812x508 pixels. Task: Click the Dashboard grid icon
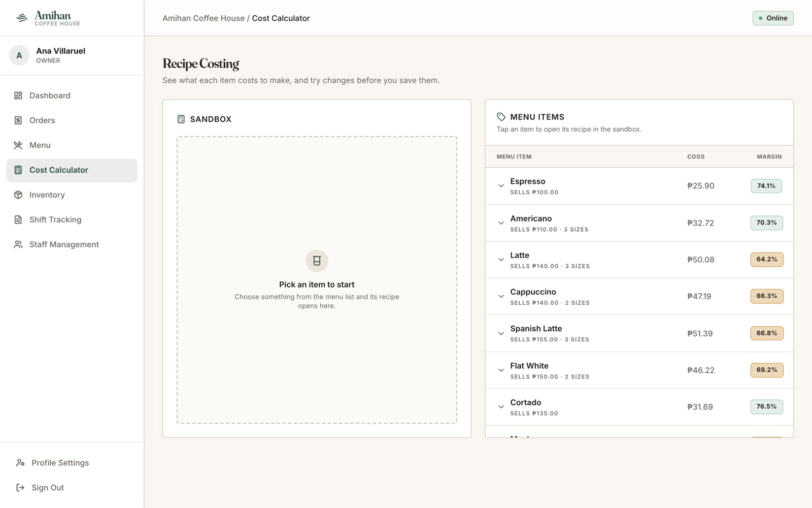(x=18, y=96)
